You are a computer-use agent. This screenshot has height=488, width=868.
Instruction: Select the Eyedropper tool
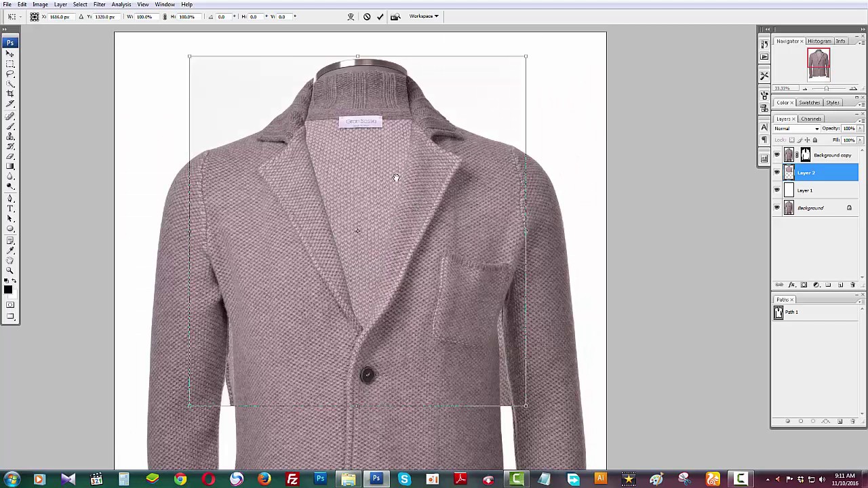click(10, 250)
